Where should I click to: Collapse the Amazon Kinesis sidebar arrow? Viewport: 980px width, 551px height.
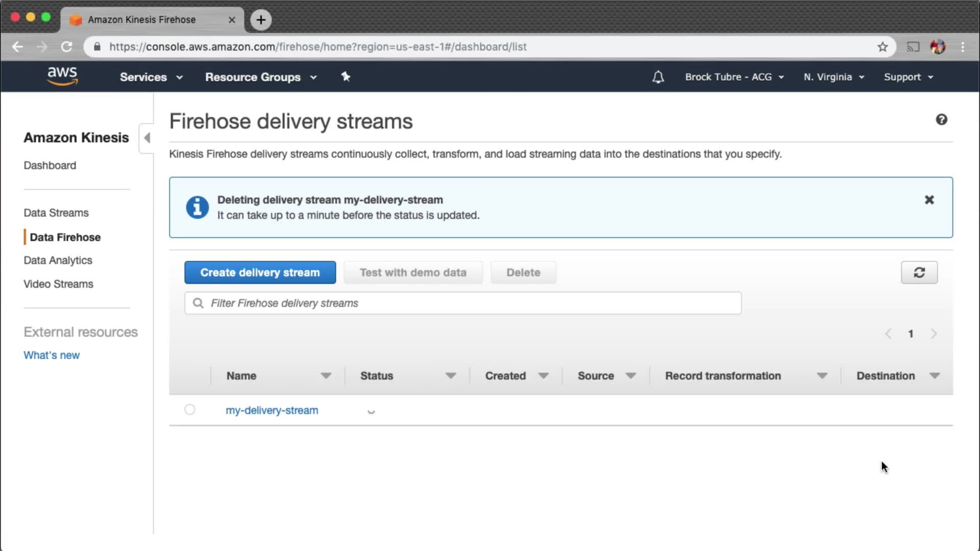(147, 138)
